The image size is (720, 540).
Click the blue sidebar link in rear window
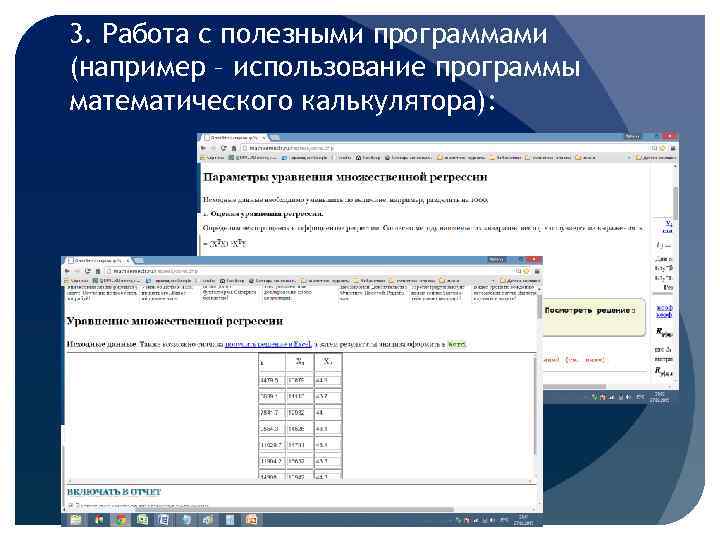[x=664, y=311]
